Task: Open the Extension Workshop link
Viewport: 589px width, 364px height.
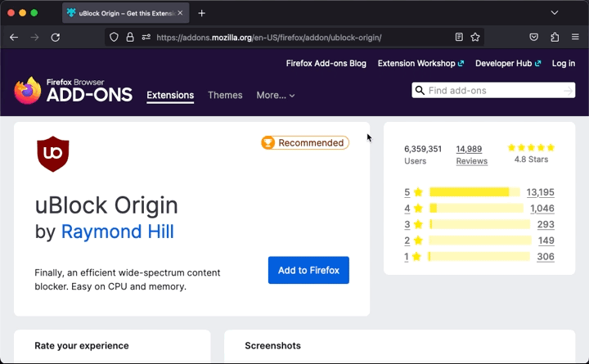Action: pyautogui.click(x=420, y=63)
